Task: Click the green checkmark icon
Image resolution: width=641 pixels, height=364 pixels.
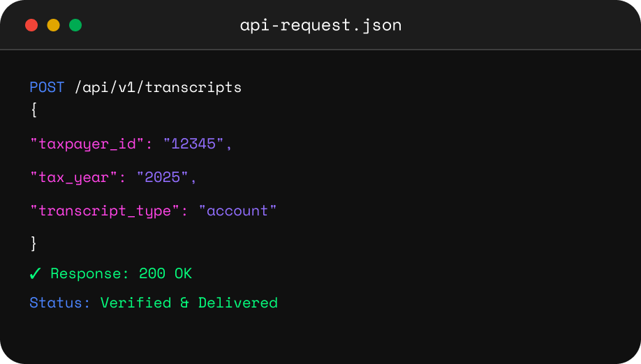Action: tap(36, 274)
